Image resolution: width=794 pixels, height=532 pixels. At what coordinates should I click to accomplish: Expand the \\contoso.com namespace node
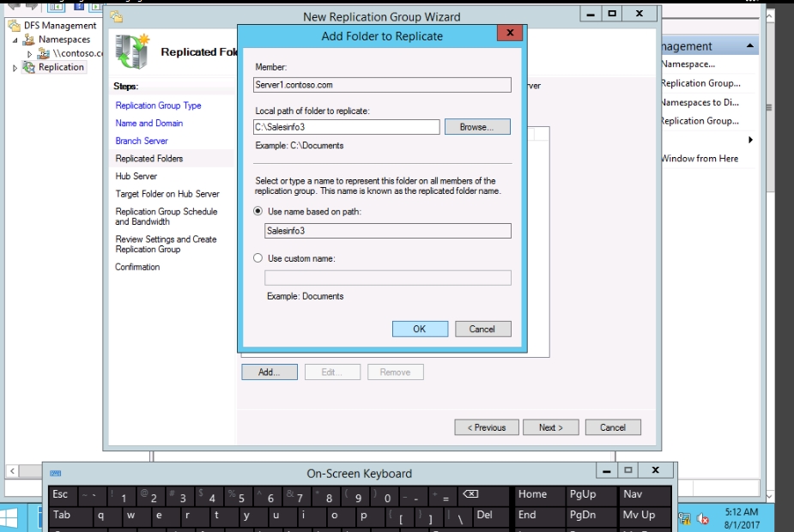30,53
